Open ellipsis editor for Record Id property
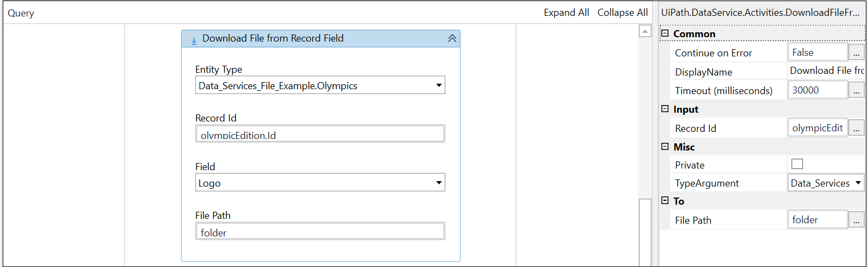 click(x=856, y=128)
